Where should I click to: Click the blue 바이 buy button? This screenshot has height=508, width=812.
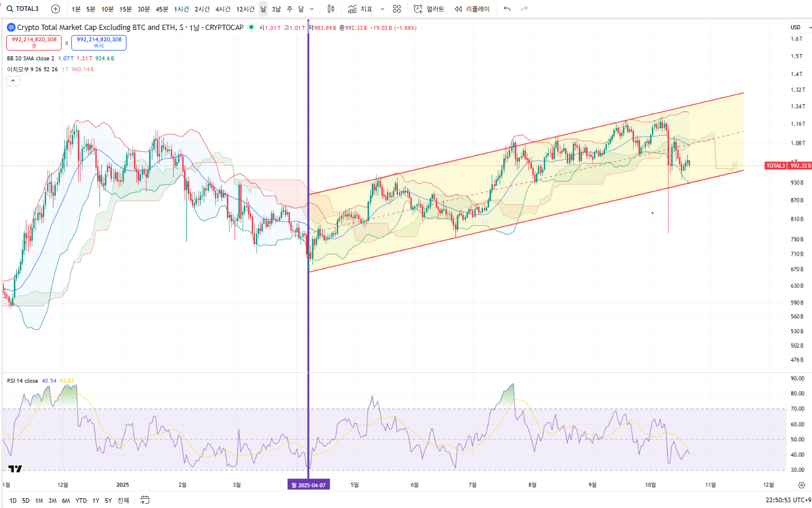[99, 43]
